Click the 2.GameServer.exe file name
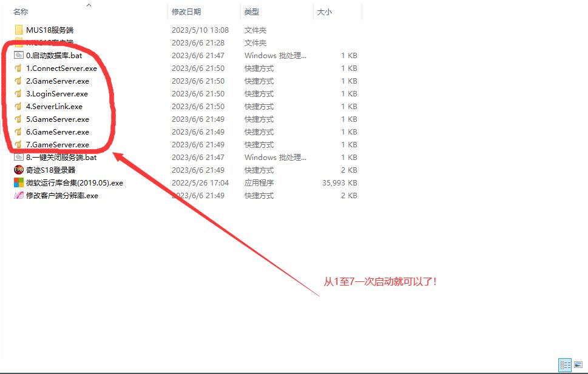Image resolution: width=588 pixels, height=374 pixels. tap(58, 81)
